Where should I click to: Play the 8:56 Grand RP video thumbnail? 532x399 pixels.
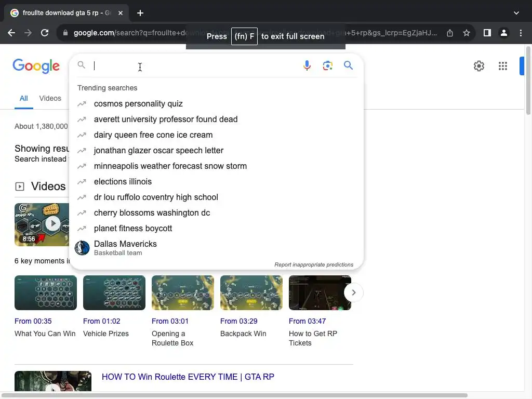click(42, 224)
